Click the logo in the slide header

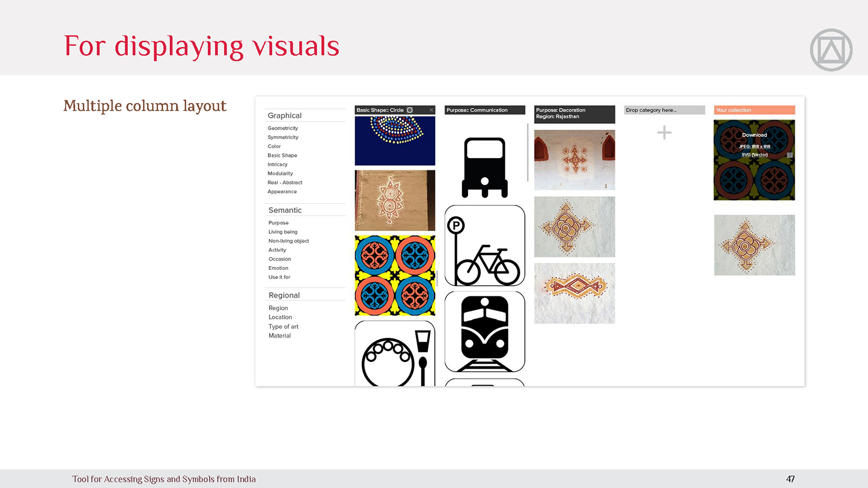[831, 50]
